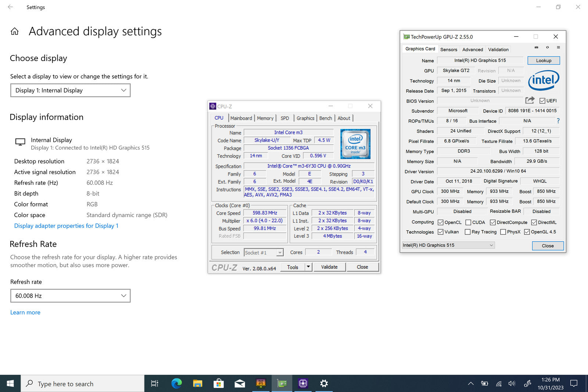Toggle the Ray Tracing checkbox
This screenshot has height=392, width=588.
click(x=467, y=232)
